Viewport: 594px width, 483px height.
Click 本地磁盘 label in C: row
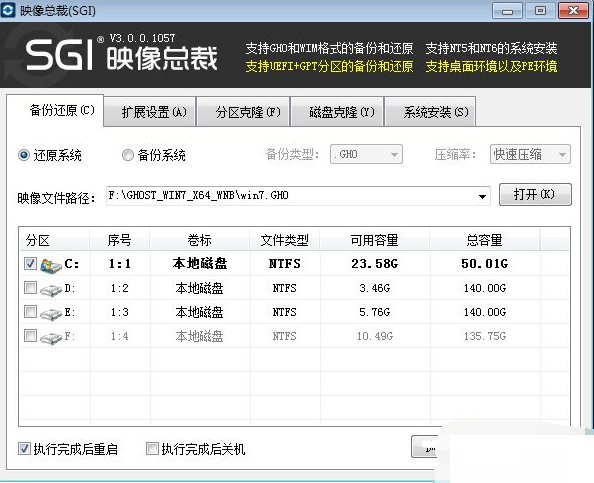(x=200, y=263)
